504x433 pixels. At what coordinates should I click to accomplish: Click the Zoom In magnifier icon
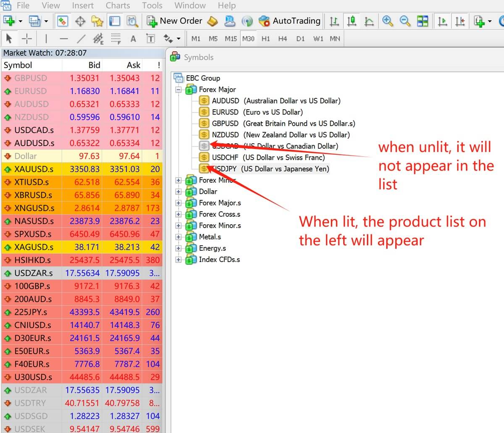tap(388, 21)
